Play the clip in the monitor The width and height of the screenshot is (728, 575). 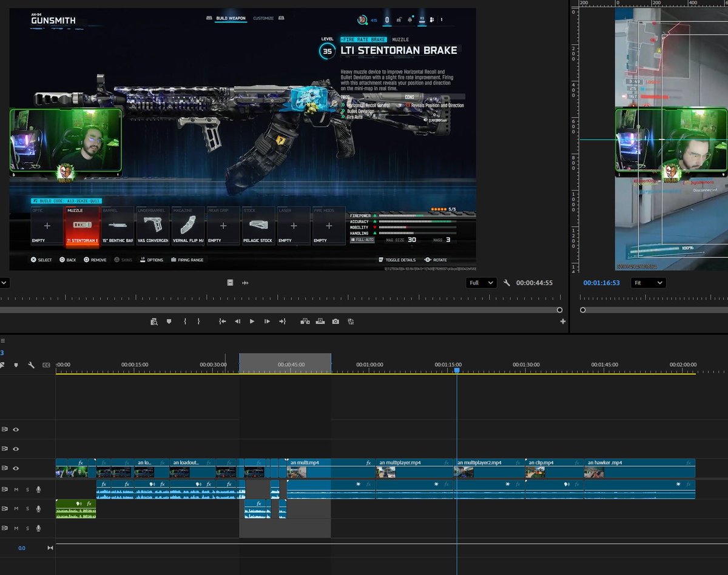[x=252, y=321]
